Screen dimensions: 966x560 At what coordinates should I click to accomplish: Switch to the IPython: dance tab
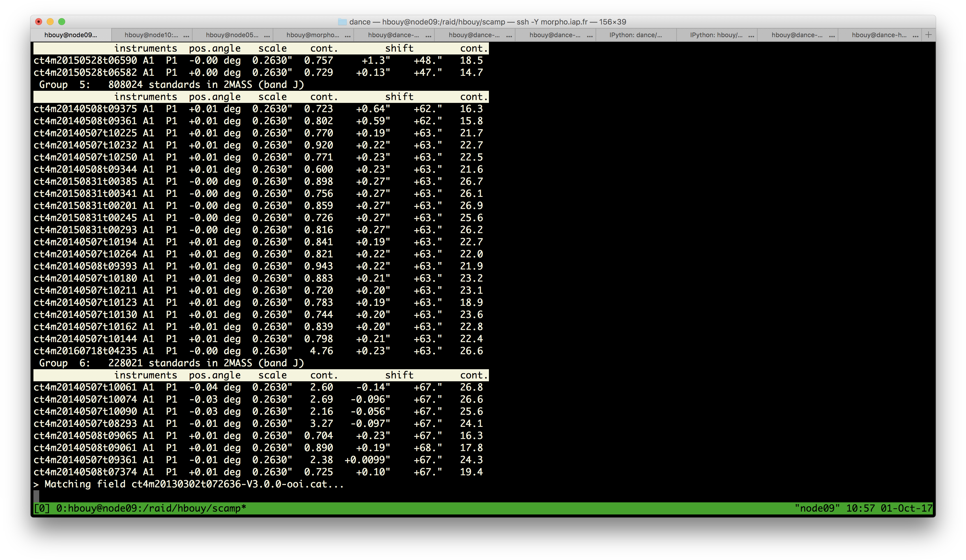pos(636,35)
